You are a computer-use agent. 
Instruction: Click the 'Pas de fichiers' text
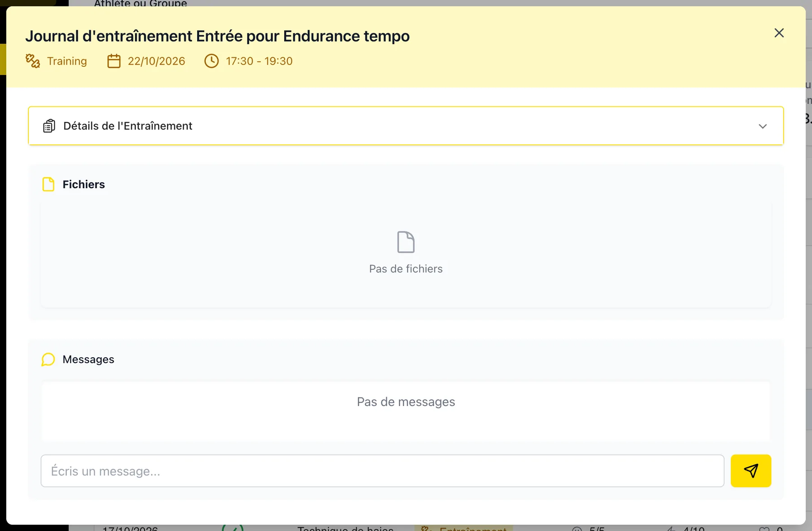coord(406,269)
